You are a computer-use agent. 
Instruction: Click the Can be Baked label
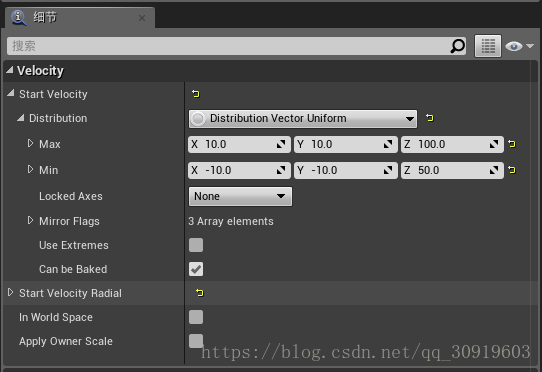pyautogui.click(x=73, y=269)
